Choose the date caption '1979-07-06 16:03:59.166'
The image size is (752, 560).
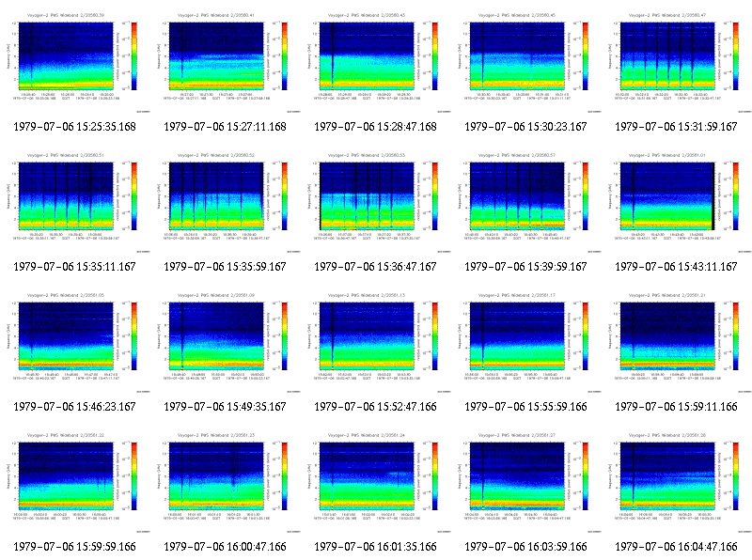point(525,547)
